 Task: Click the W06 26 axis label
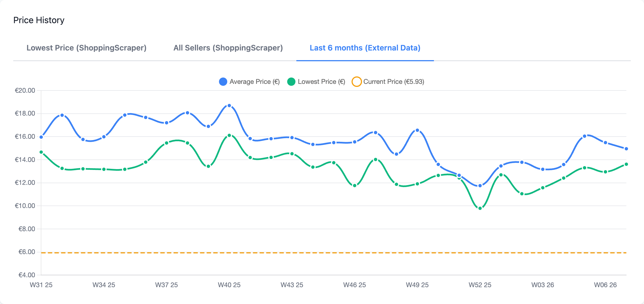click(605, 285)
